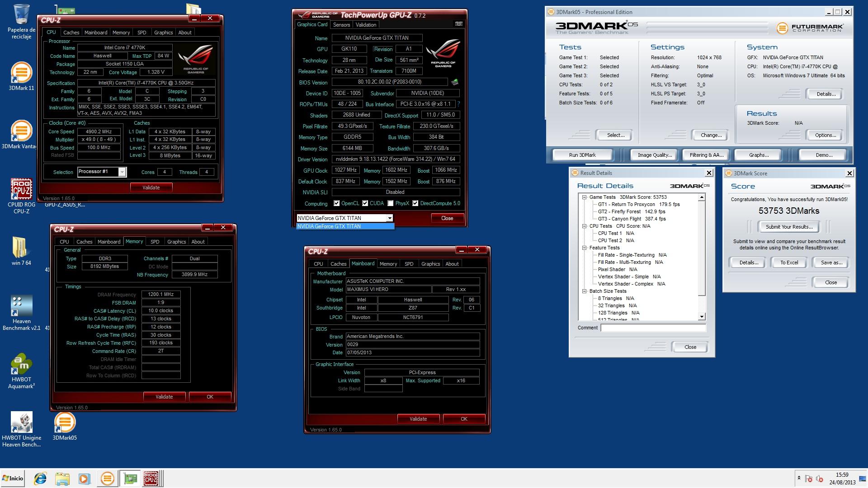
Task: Open the 3DMark Vantage desktop shortcut
Action: [x=21, y=135]
